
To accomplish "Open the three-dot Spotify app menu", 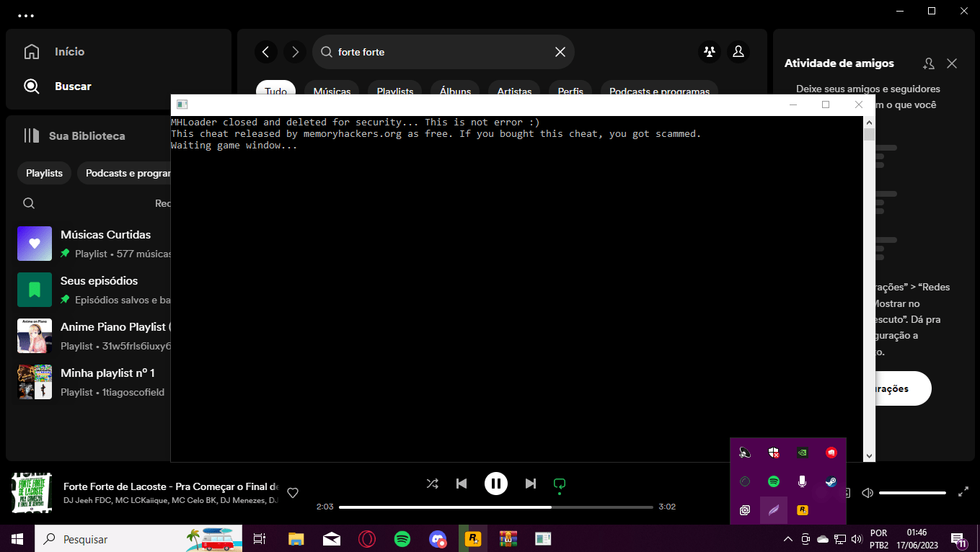I will [25, 15].
